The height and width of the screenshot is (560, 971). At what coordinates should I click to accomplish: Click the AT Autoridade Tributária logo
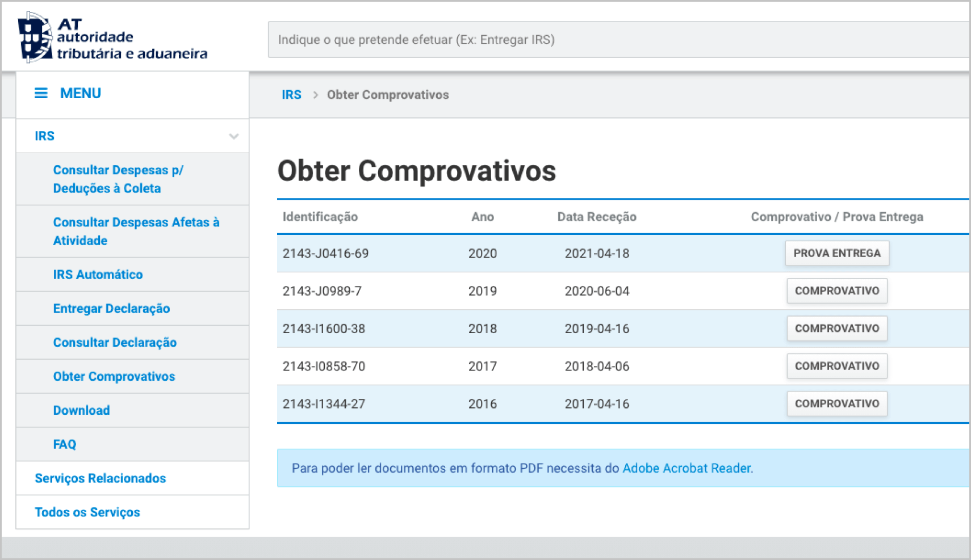coord(112,38)
